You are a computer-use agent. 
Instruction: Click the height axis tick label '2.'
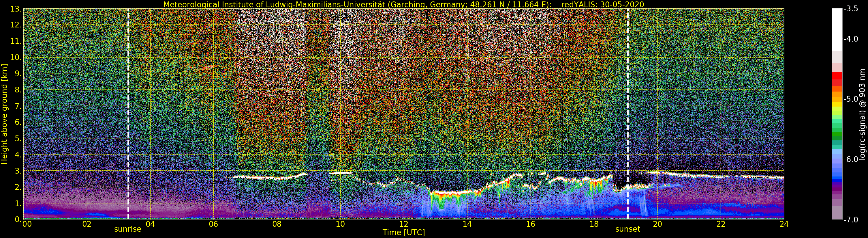pos(18,187)
